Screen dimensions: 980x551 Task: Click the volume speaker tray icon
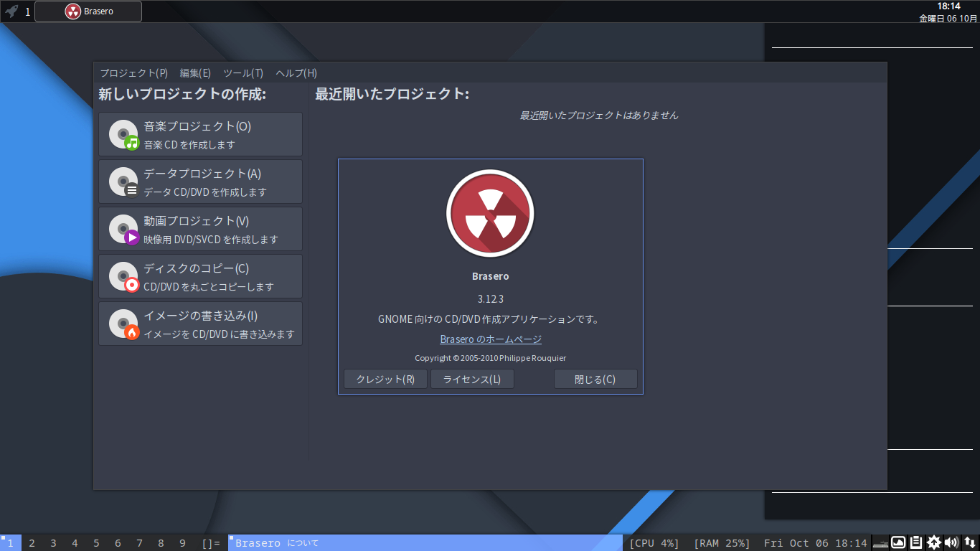pyautogui.click(x=952, y=542)
